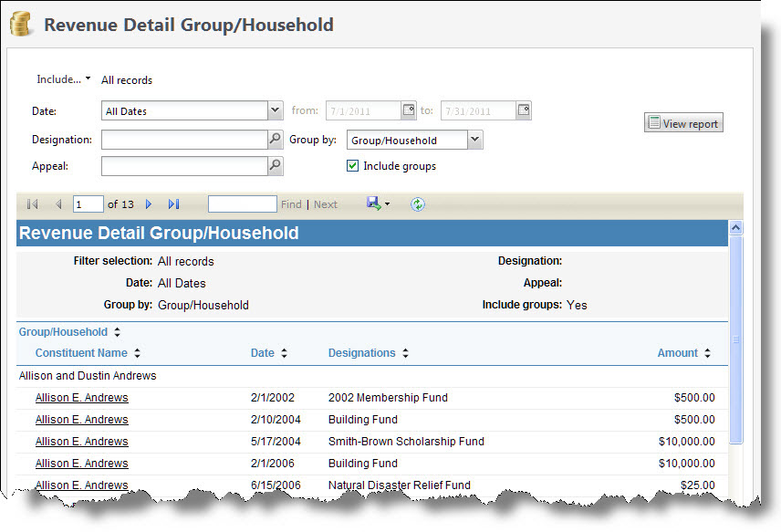Expand the Group by Group/Household dropdown

click(474, 141)
